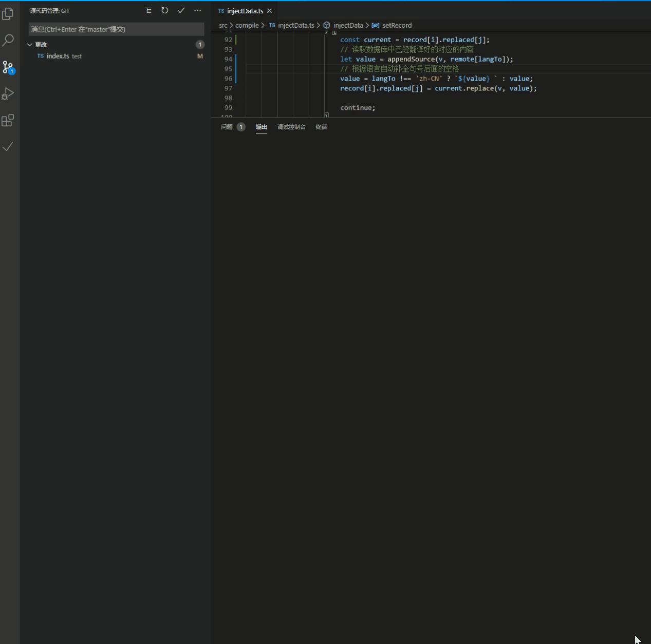Open Run and Debug view
Viewport: 651px width, 644px height.
coord(8,93)
